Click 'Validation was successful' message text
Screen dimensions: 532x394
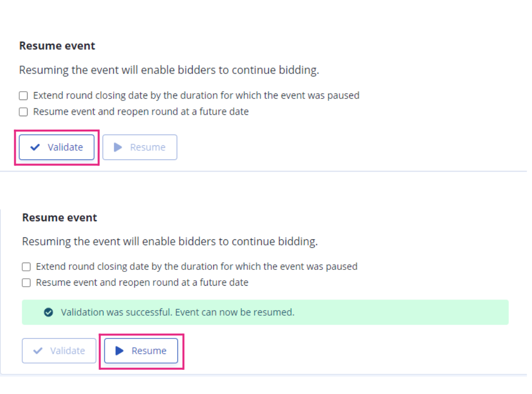[177, 312]
